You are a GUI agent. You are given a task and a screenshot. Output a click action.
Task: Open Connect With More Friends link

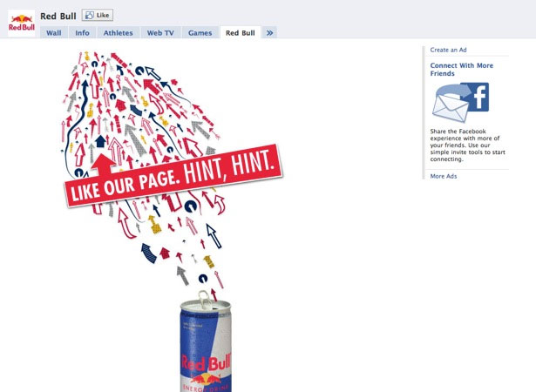click(461, 70)
